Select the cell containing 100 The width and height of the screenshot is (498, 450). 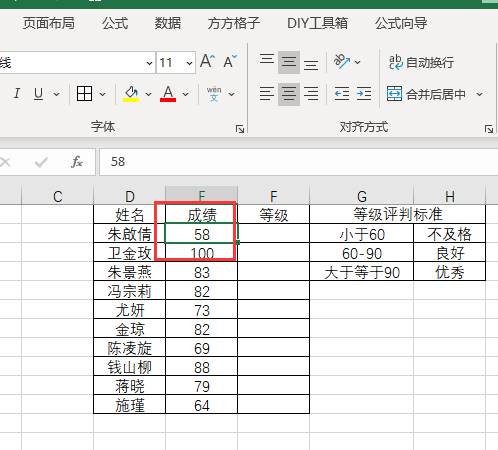click(x=202, y=253)
